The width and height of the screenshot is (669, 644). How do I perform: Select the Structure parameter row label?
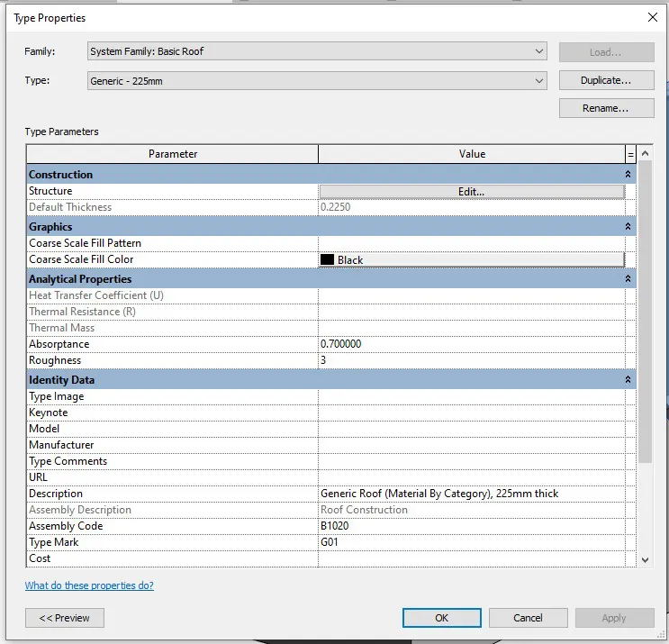click(x=50, y=191)
